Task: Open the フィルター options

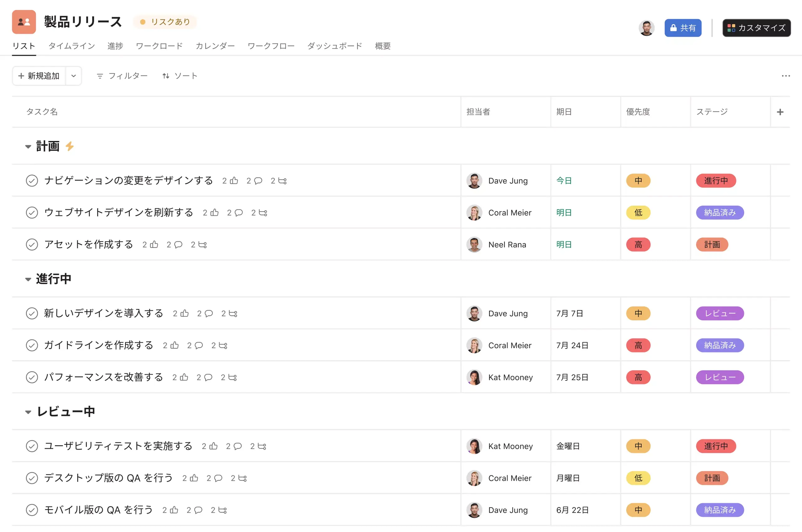Action: point(122,76)
